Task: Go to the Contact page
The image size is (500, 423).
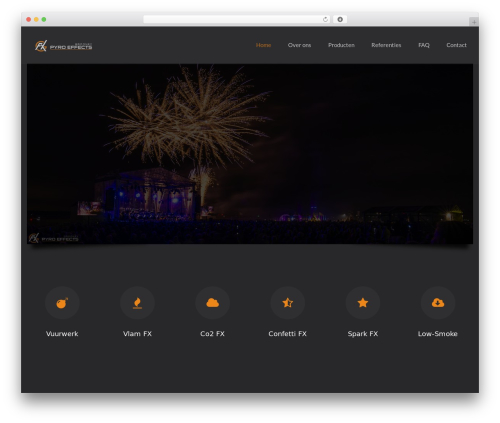Action: coord(456,45)
